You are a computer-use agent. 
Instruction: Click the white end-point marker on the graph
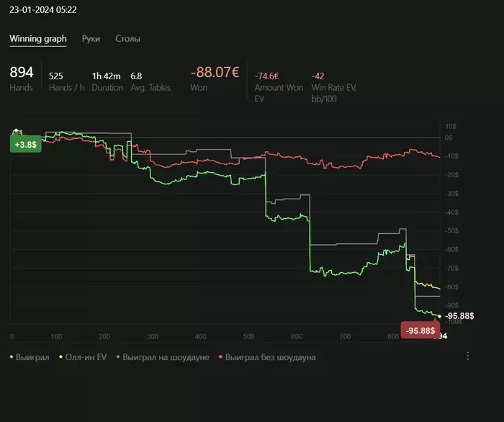coord(439,316)
